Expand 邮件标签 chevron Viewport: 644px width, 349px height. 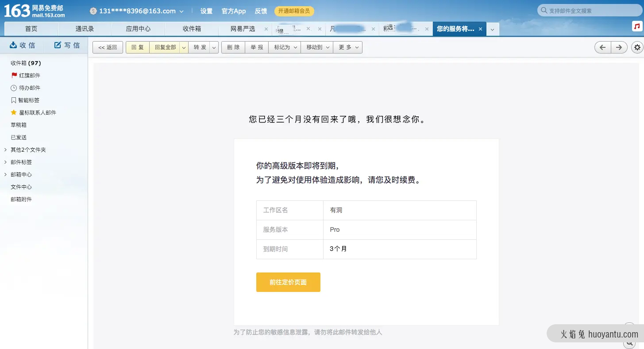(5, 162)
